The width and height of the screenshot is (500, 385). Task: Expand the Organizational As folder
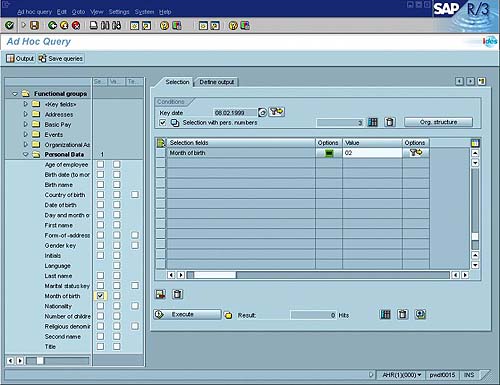pyautogui.click(x=26, y=144)
